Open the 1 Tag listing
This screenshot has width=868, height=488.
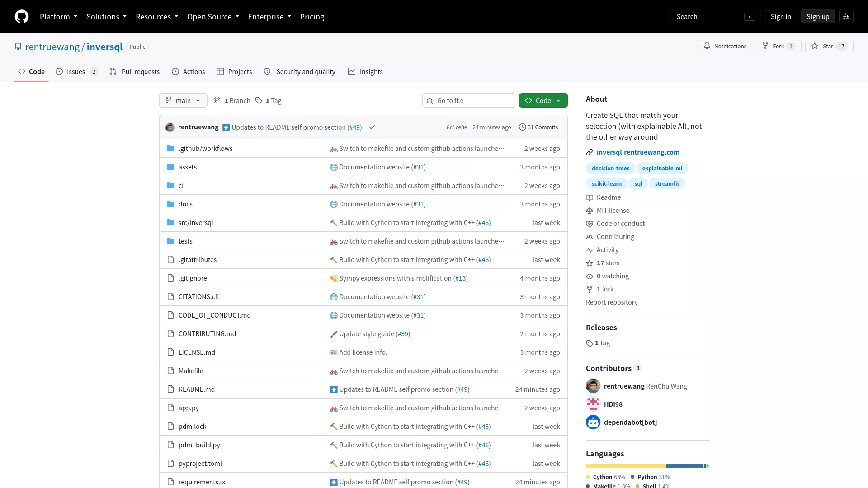point(269,101)
